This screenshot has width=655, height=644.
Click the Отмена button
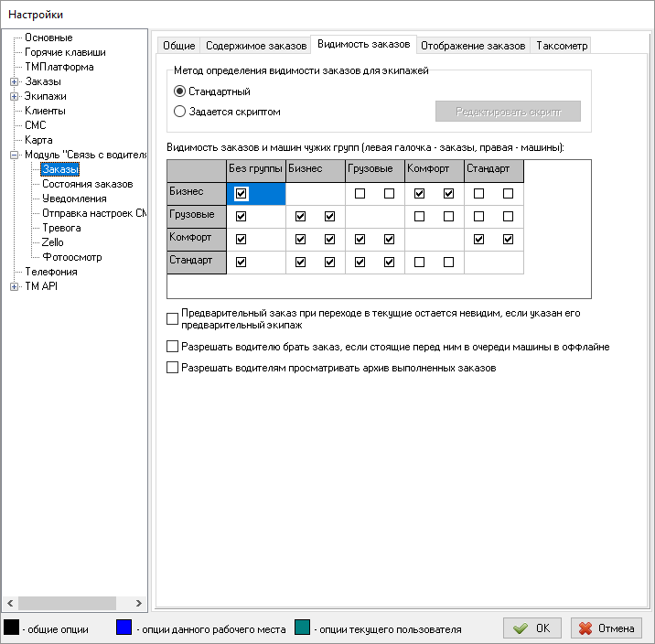coord(607,628)
